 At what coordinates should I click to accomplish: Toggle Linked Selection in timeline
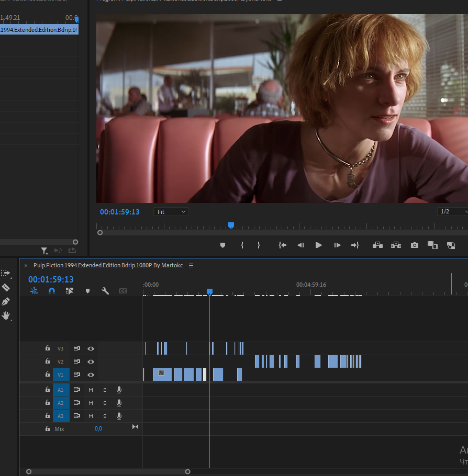click(69, 291)
